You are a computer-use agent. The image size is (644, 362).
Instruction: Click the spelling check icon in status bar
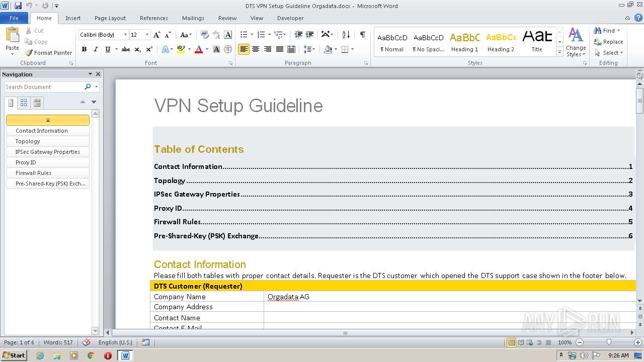[x=86, y=342]
